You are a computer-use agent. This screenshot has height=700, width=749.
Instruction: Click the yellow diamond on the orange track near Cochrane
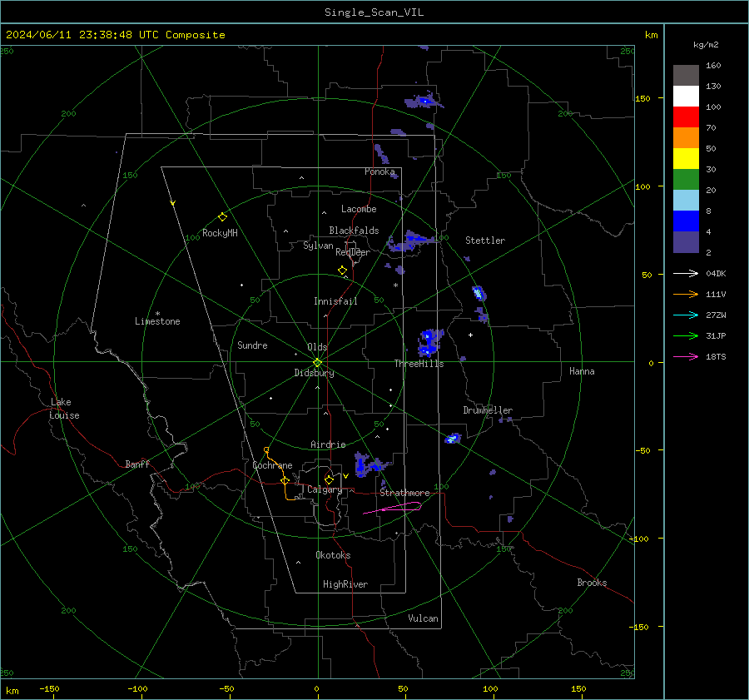point(285,480)
